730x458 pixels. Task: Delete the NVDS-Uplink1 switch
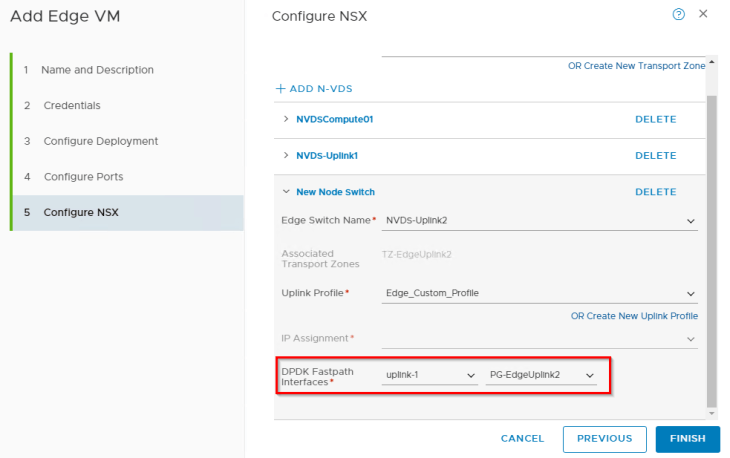pos(655,156)
